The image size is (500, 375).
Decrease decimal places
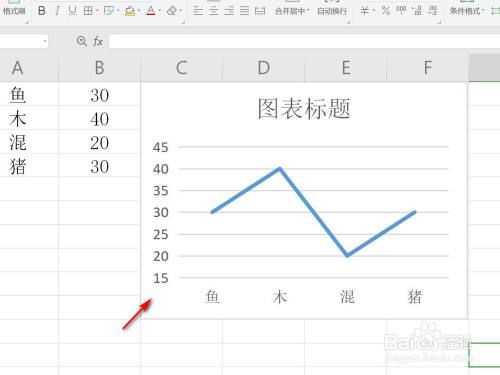click(x=433, y=11)
